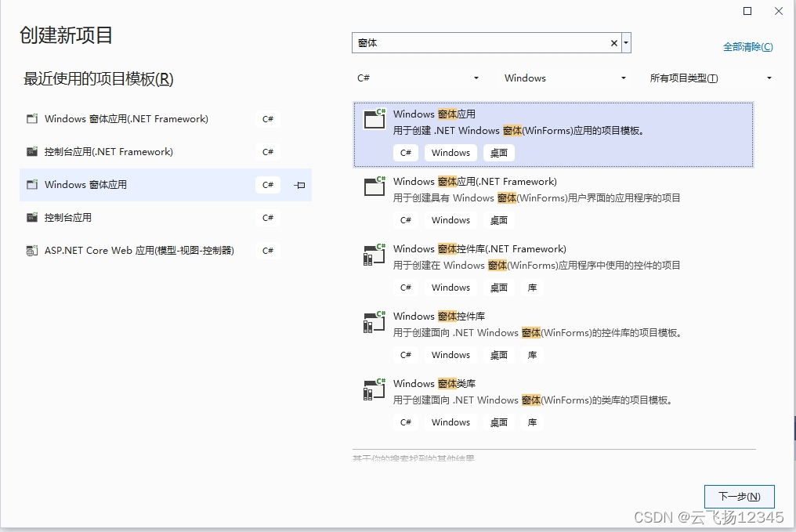
Task: Click the Windows 窗体控件库 result icon
Action: [374, 321]
